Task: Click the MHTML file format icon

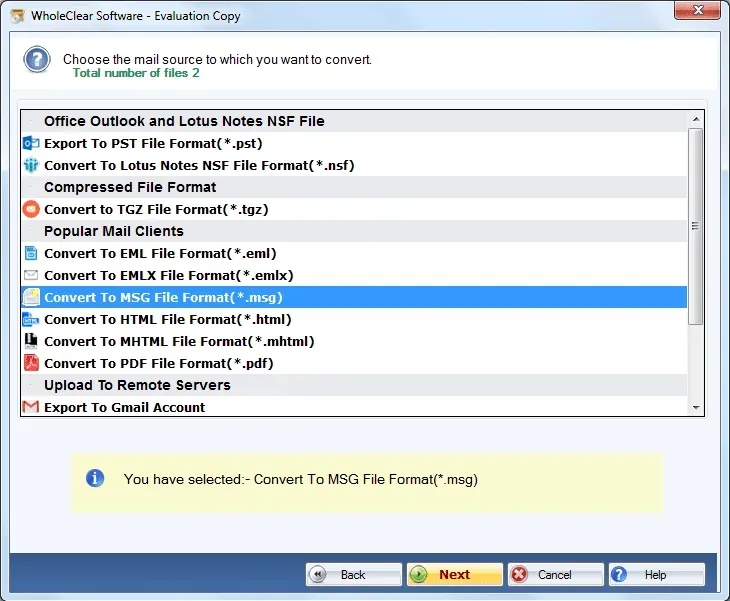Action: [x=31, y=341]
